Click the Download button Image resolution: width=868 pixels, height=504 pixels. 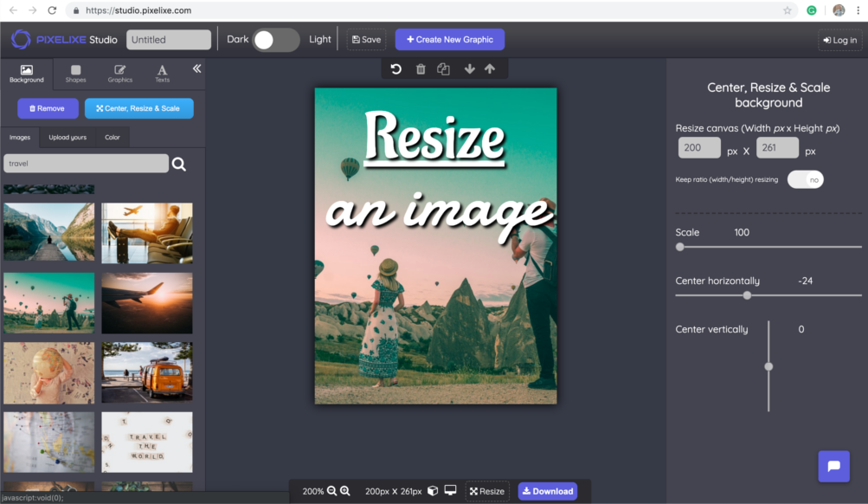(x=547, y=490)
